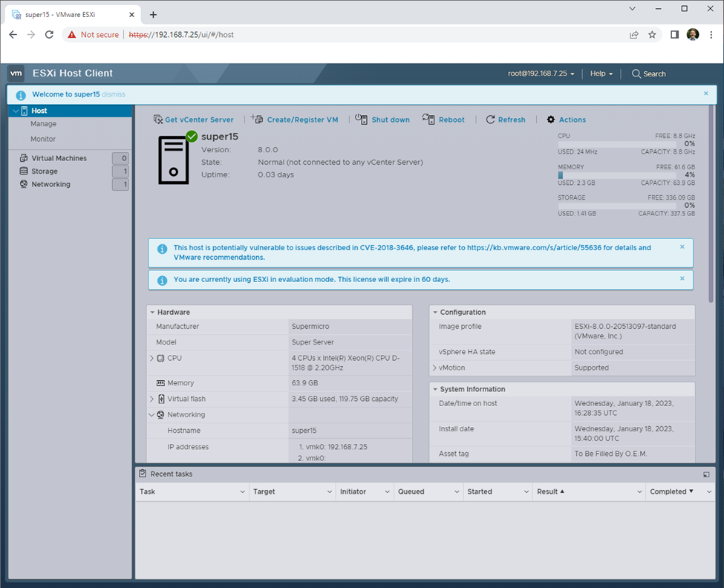Click the Actions gear icon

551,120
